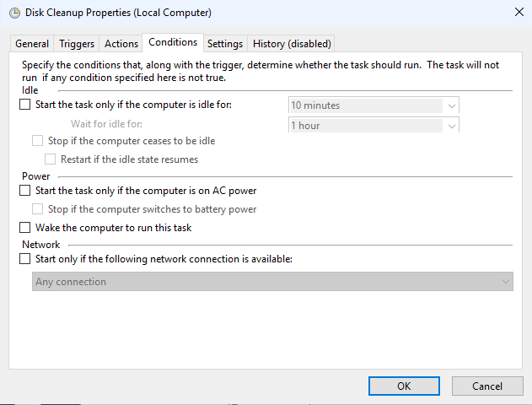Click the Disk Cleanup Properties title text
This screenshot has width=532, height=405.
tap(118, 13)
